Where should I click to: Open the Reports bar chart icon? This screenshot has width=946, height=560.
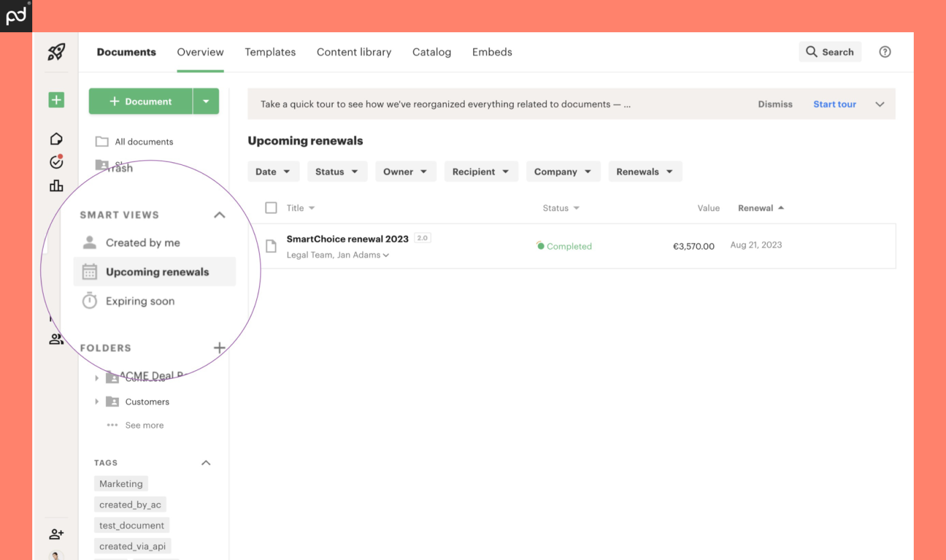click(56, 185)
